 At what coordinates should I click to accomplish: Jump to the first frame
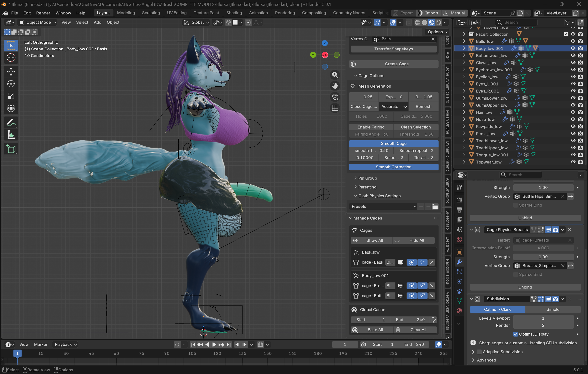(193, 345)
